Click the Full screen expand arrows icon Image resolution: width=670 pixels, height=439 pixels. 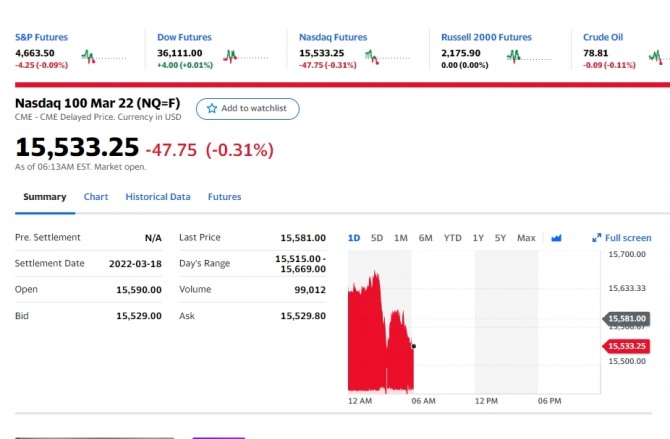click(597, 238)
